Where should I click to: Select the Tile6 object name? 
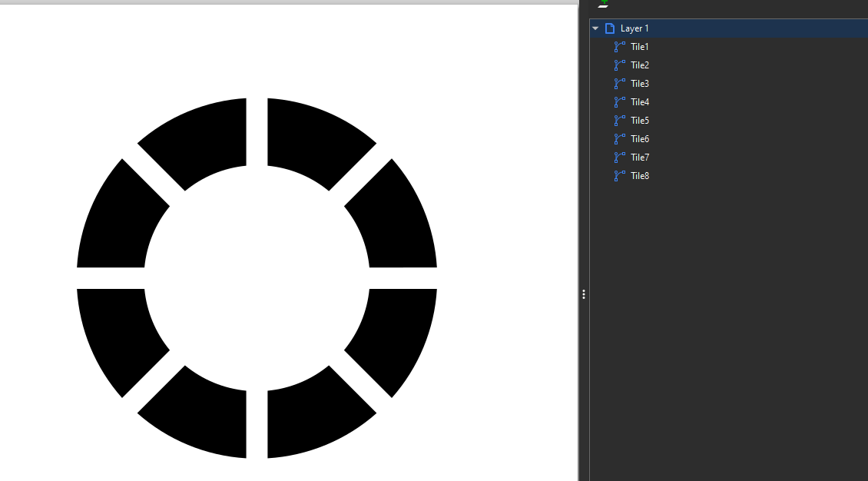point(640,139)
